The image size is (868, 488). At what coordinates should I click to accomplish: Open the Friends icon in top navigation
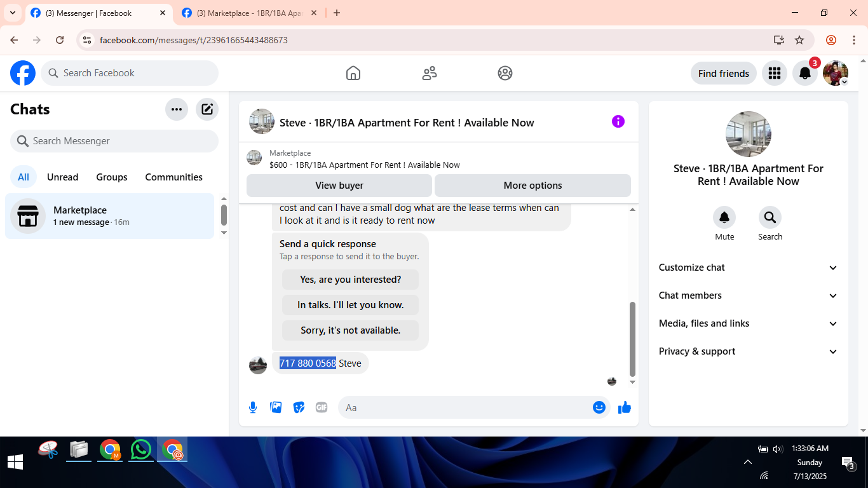(x=430, y=73)
